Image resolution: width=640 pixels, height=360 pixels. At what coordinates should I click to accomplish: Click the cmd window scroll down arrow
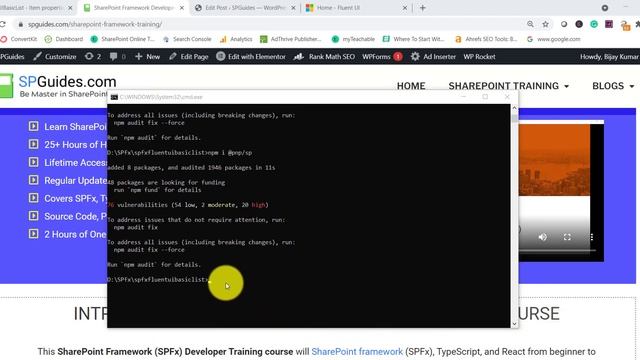(x=514, y=324)
